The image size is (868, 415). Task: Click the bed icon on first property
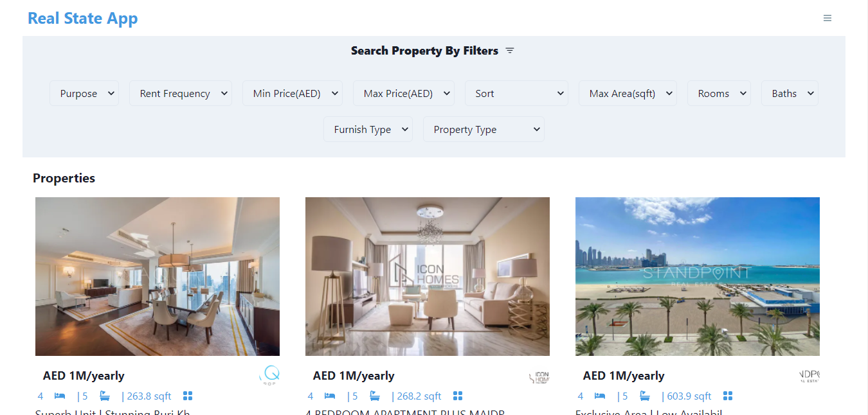[60, 396]
